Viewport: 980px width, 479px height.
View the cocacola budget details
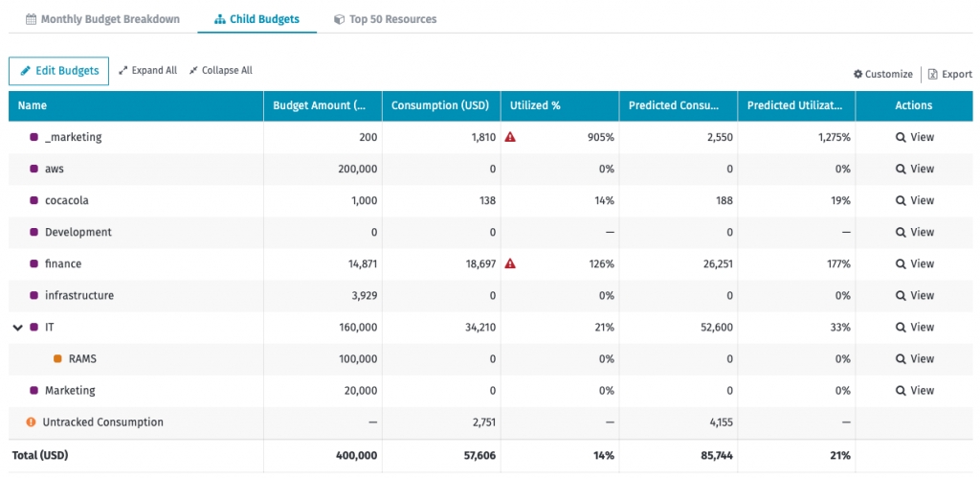914,200
